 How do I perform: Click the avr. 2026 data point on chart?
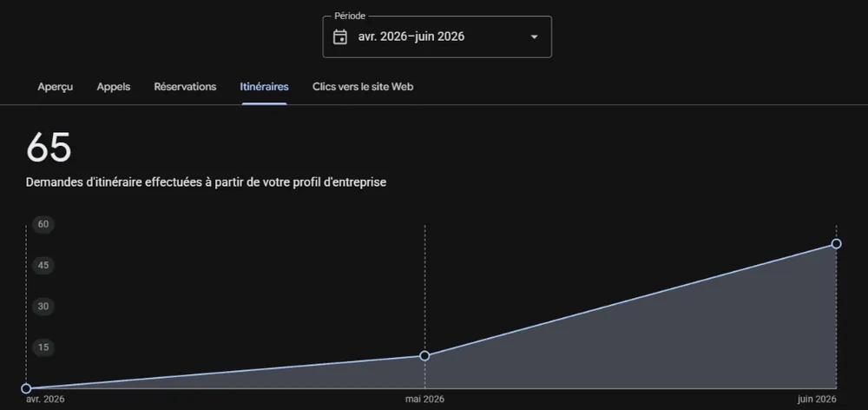click(26, 388)
